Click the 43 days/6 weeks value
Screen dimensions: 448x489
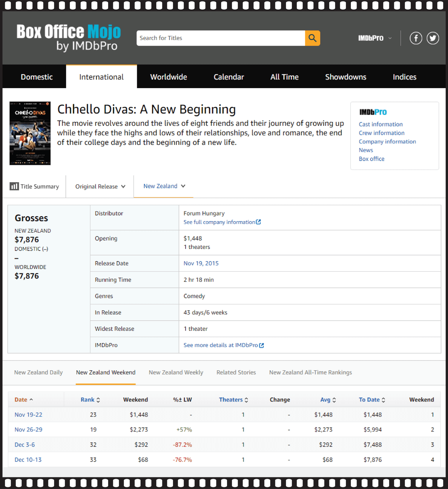pos(205,313)
